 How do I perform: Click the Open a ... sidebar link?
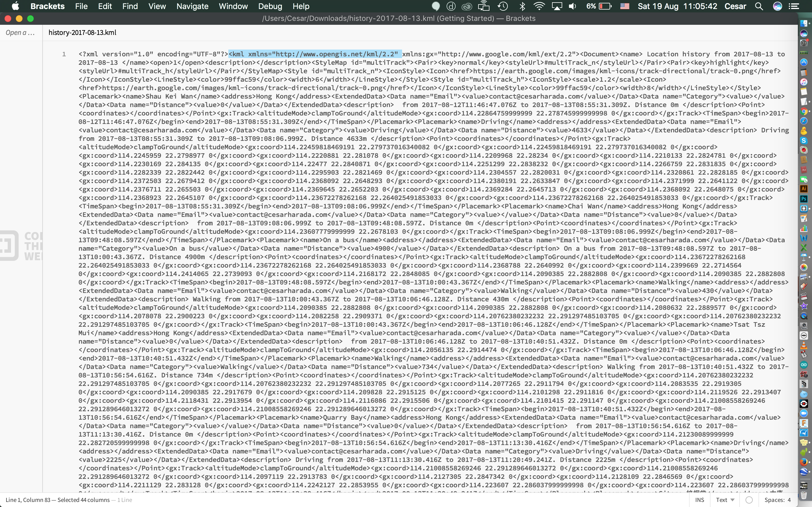(20, 32)
